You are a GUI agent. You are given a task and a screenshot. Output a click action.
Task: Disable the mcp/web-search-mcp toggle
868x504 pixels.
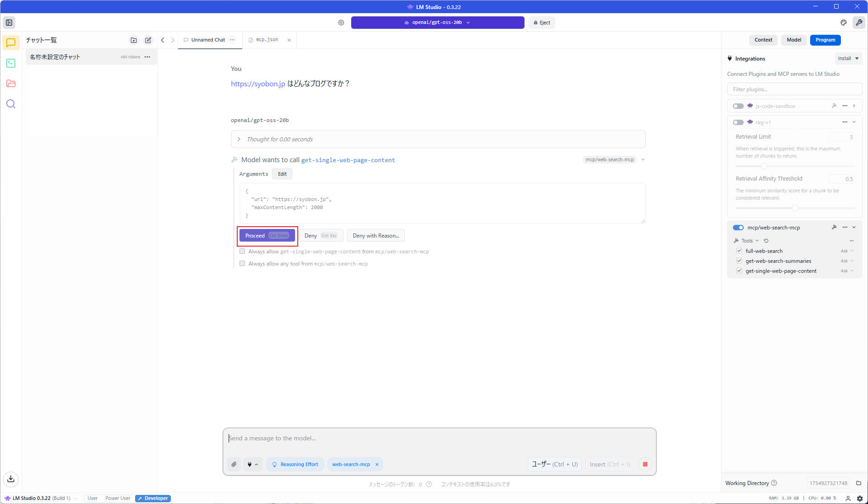tap(738, 228)
